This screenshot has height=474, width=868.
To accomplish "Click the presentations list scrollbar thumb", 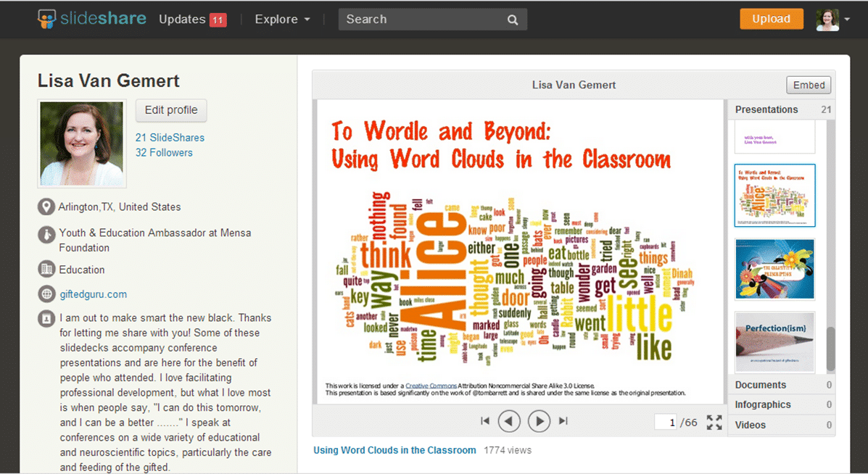I will tap(830, 349).
